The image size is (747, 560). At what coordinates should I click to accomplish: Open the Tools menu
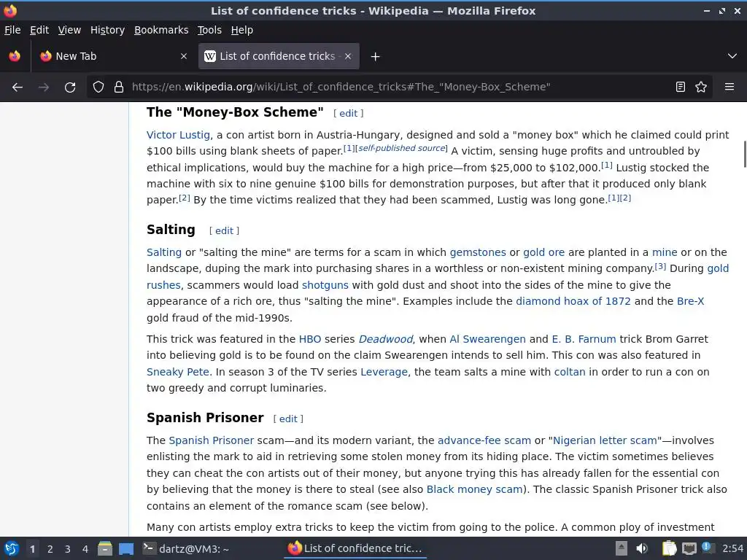tap(209, 30)
